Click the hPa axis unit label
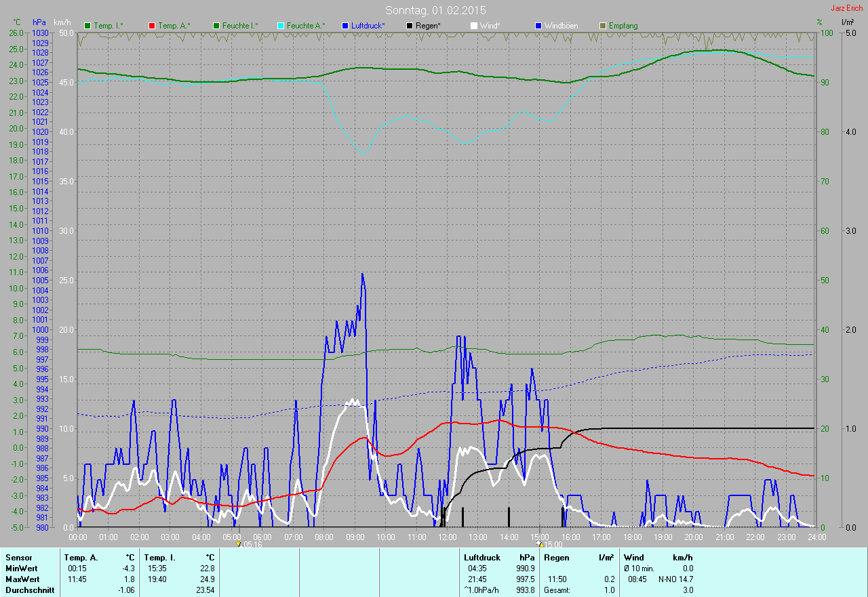 [39, 23]
